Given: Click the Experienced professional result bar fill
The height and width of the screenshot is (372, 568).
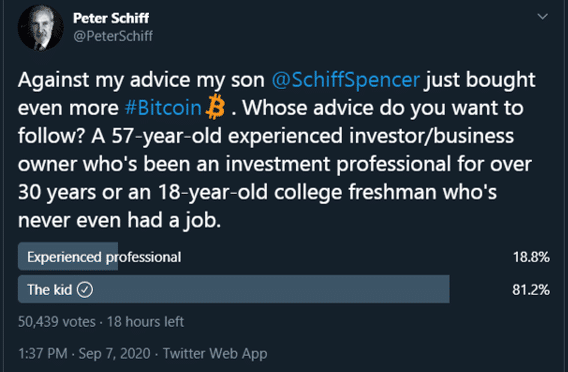Looking at the screenshot, I should pyautogui.click(x=68, y=256).
